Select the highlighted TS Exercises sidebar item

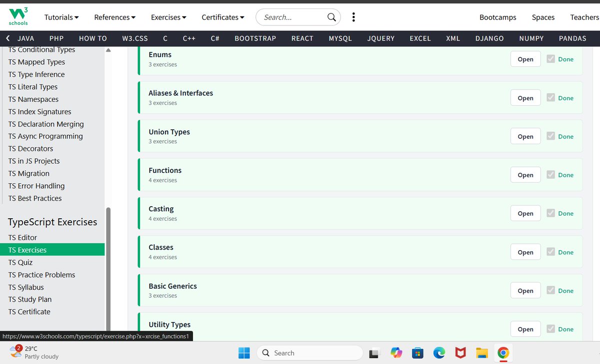click(52, 250)
